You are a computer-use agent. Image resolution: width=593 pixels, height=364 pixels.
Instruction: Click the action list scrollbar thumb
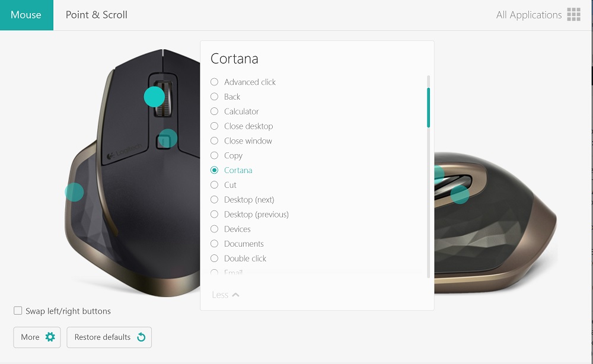(x=429, y=108)
